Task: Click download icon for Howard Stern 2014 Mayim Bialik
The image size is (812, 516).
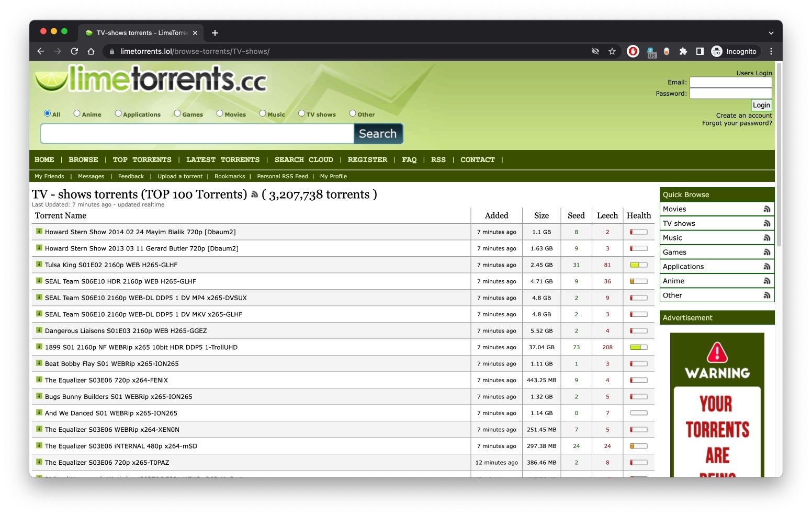Action: pos(39,232)
